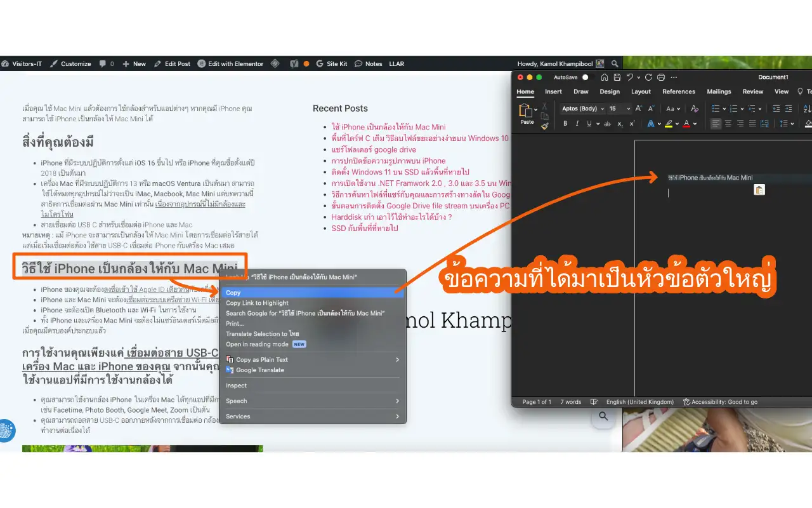This screenshot has width=812, height=508.
Task: Toggle Italic formatting in Word
Action: pyautogui.click(x=577, y=124)
